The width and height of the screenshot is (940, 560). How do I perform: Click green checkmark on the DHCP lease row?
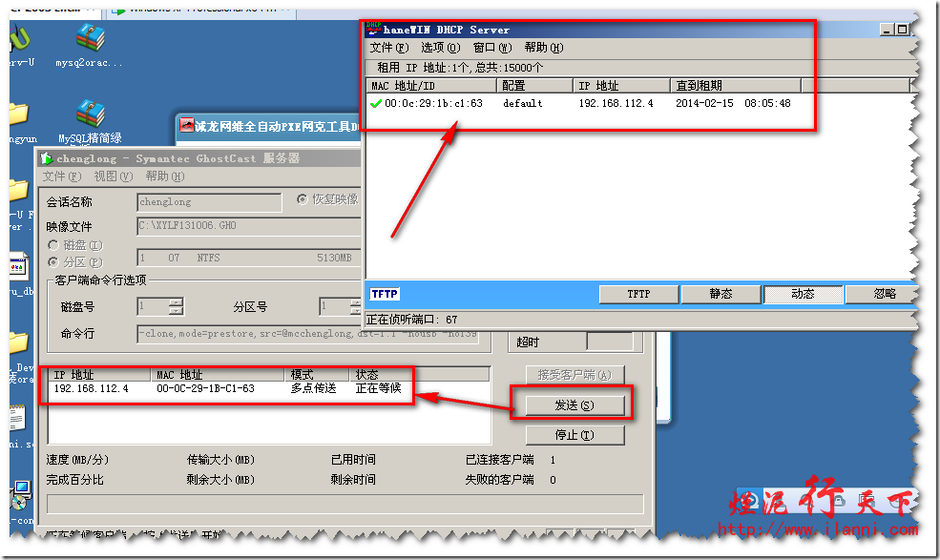coord(376,103)
